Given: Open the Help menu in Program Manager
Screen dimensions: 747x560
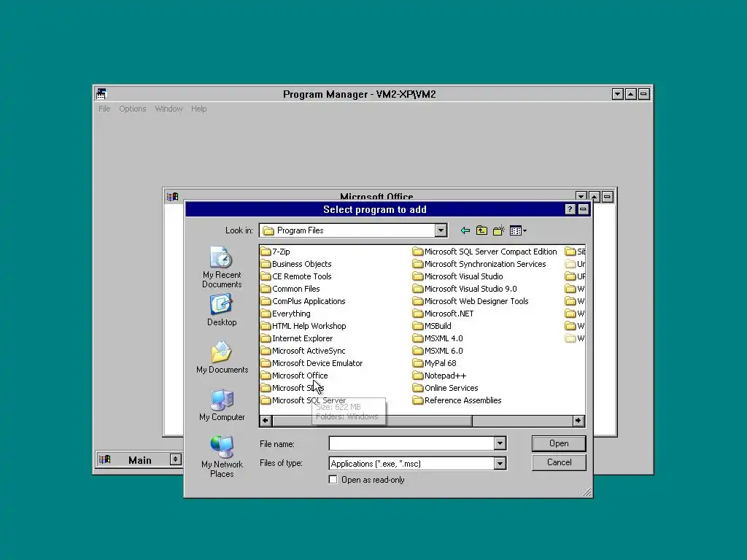Looking at the screenshot, I should [198, 109].
